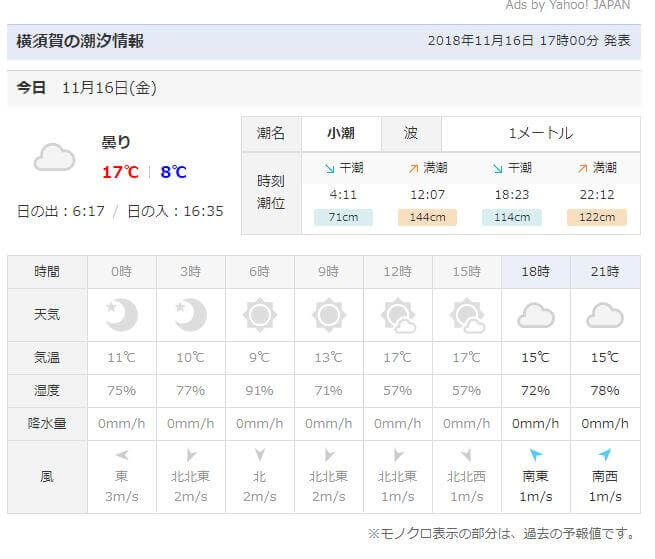Click the sunny icon at 6時
This screenshot has height=559, width=655.
click(259, 315)
